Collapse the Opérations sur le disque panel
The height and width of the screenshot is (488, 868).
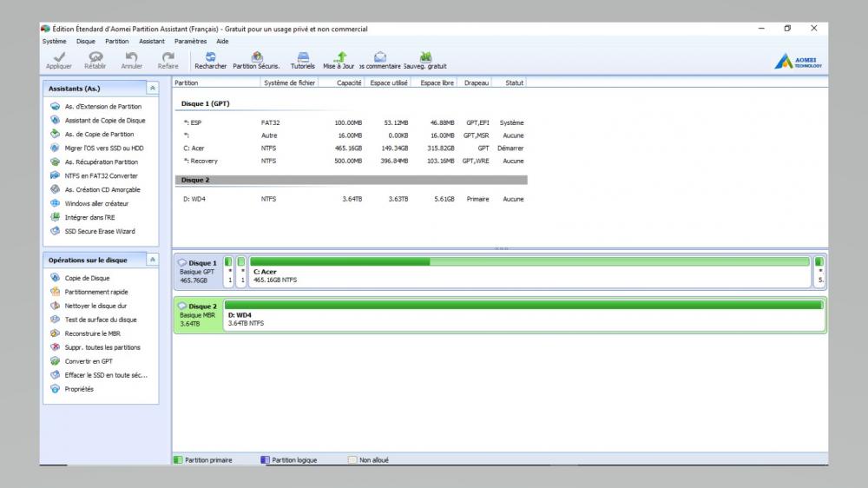(x=153, y=260)
